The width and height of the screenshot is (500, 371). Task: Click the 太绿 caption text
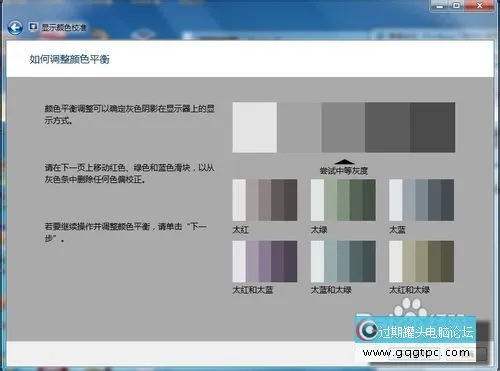pos(319,230)
